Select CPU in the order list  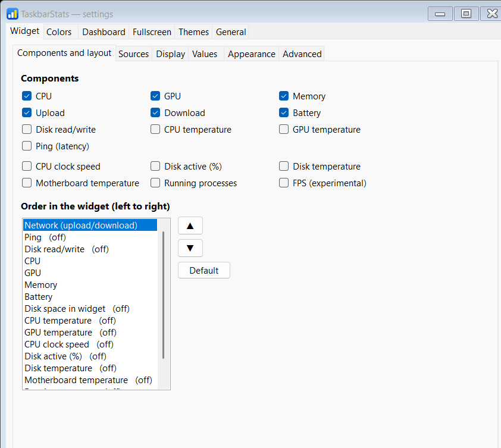[x=90, y=261]
